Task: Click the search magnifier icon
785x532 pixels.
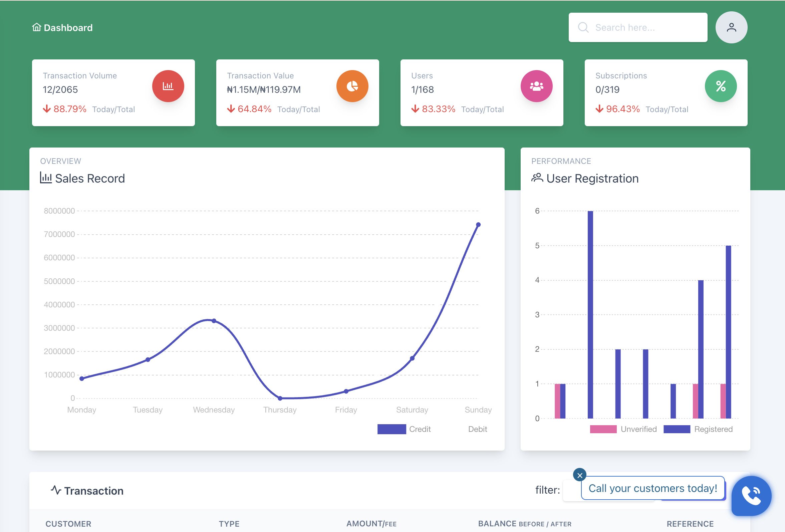Action: coord(583,27)
